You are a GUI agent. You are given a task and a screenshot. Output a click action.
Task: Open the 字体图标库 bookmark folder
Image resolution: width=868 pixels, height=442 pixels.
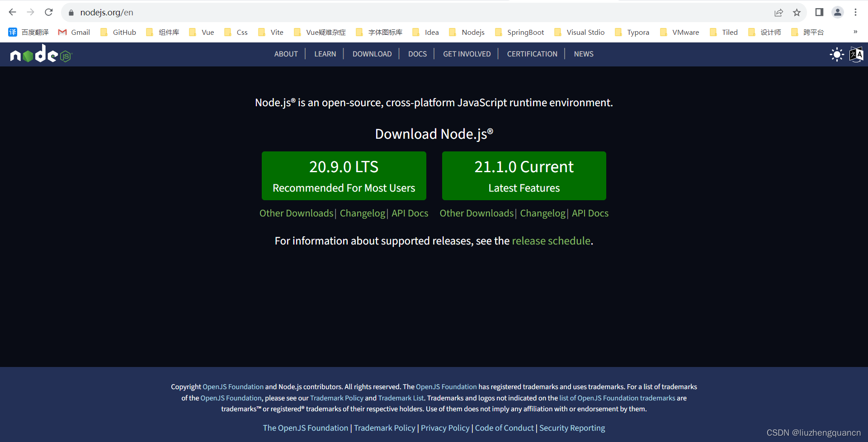click(x=379, y=32)
